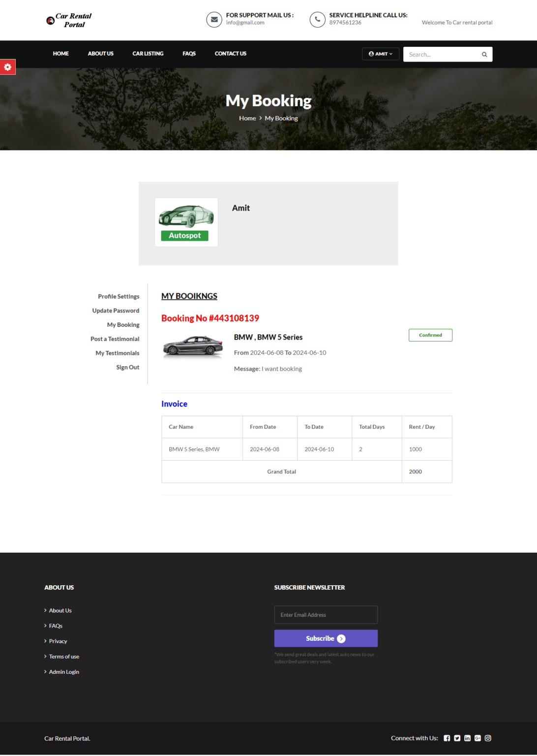Viewport: 537px width, 756px height.
Task: Click the Confirmed booking status button
Action: tap(430, 335)
